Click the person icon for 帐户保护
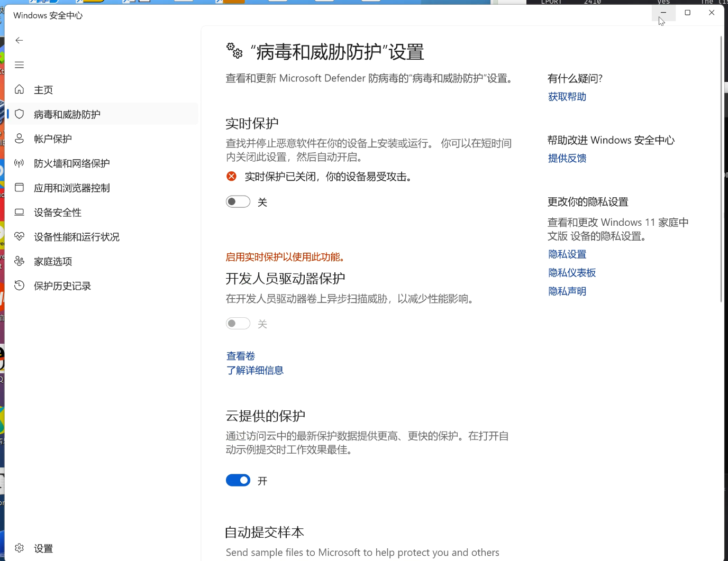Viewport: 728px width, 561px height. pos(20,139)
